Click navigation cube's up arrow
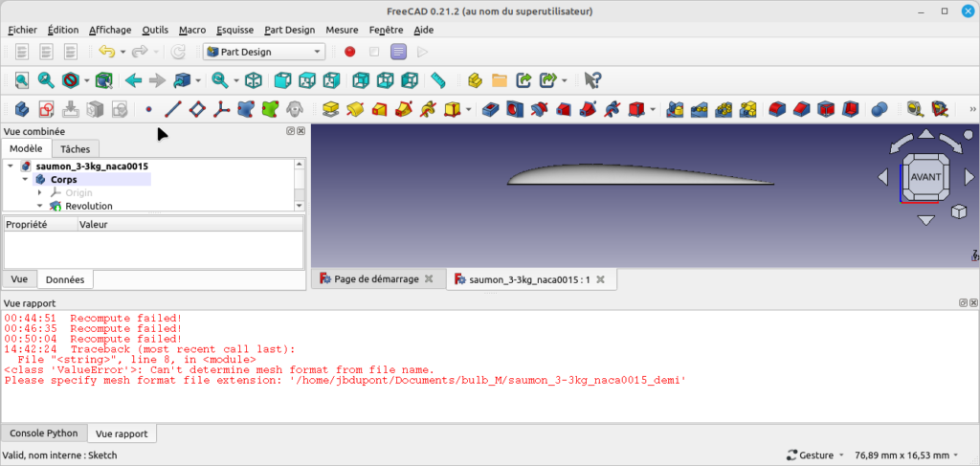 coord(925,134)
